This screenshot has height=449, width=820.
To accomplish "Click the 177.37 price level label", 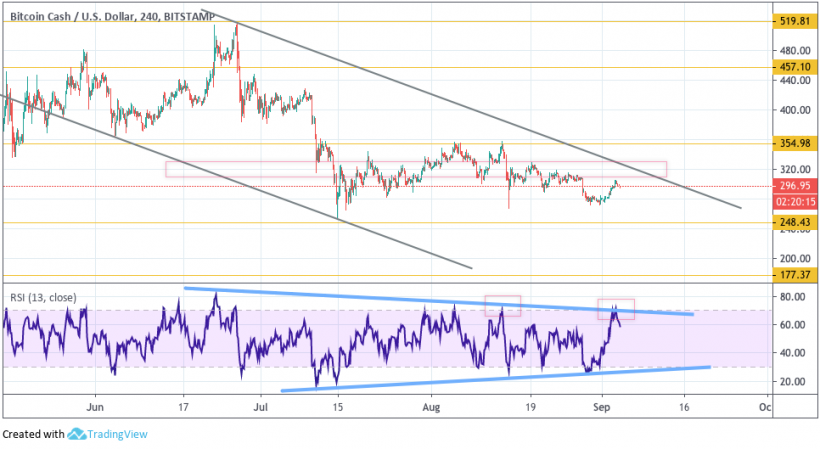I will [793, 275].
